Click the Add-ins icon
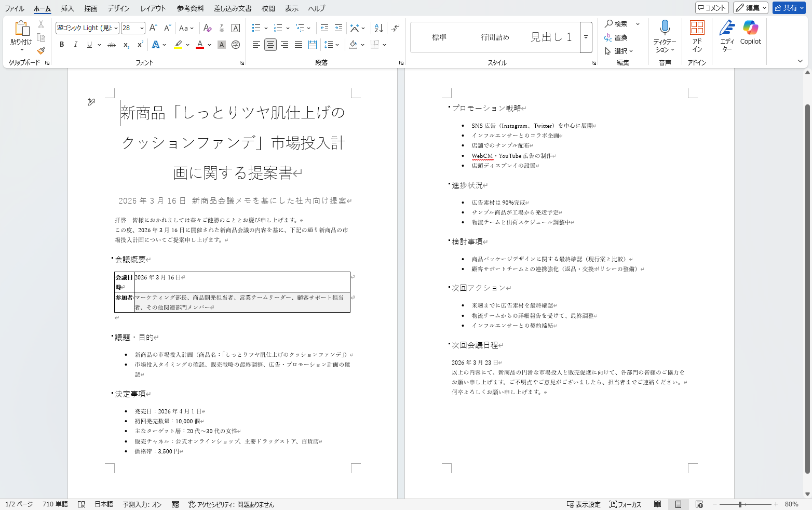This screenshot has height=510, width=812. [697, 36]
